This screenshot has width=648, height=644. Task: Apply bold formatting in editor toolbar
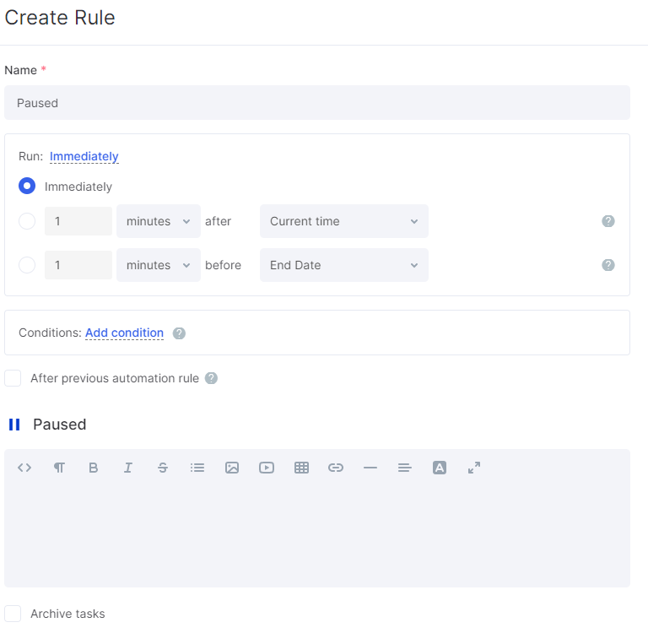[94, 468]
